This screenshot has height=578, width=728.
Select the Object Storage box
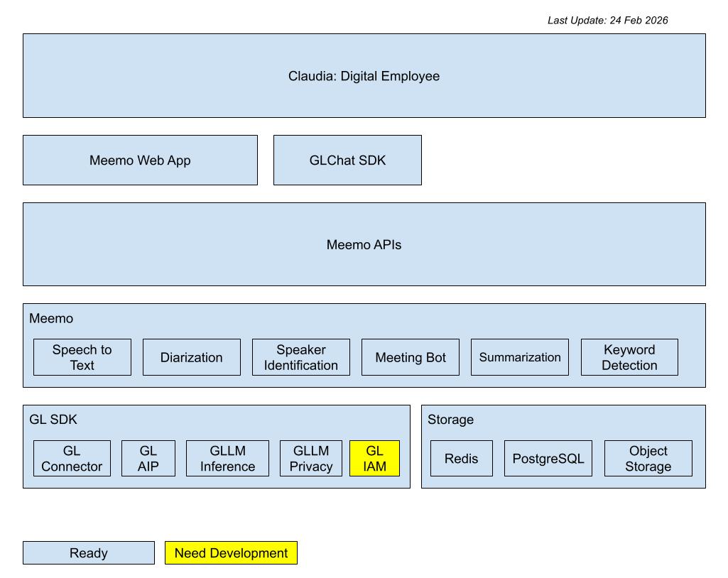[648, 459]
